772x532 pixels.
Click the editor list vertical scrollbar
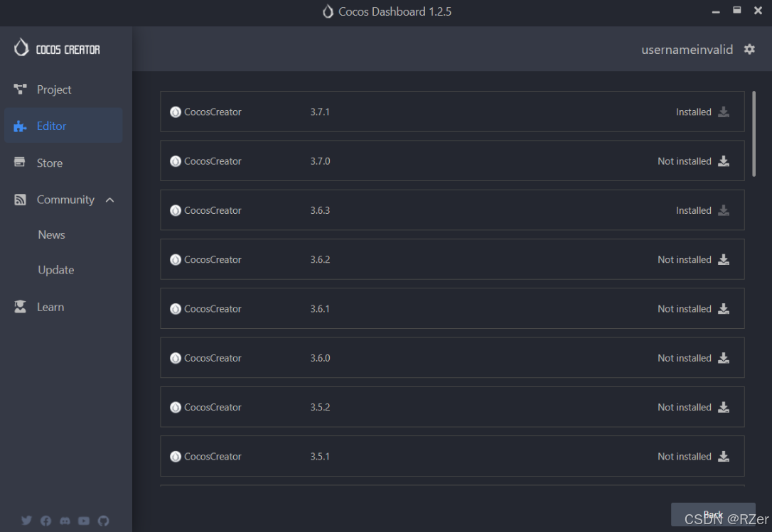pos(754,134)
